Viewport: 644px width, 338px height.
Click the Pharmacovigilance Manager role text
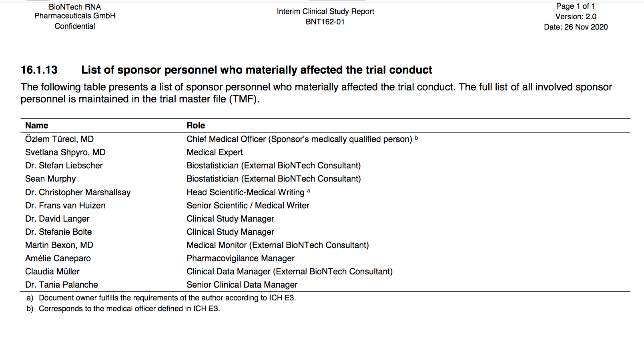coord(241,258)
